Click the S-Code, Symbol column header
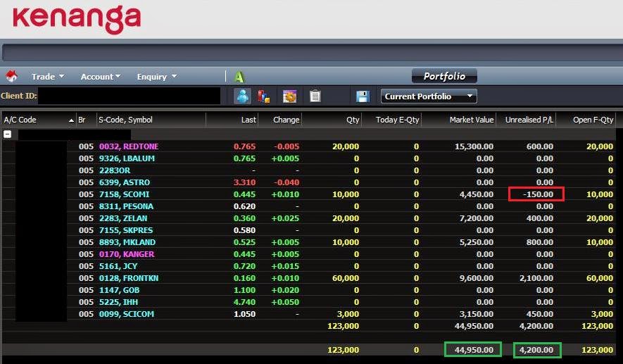Viewport: 623px width, 364px height. coord(151,120)
